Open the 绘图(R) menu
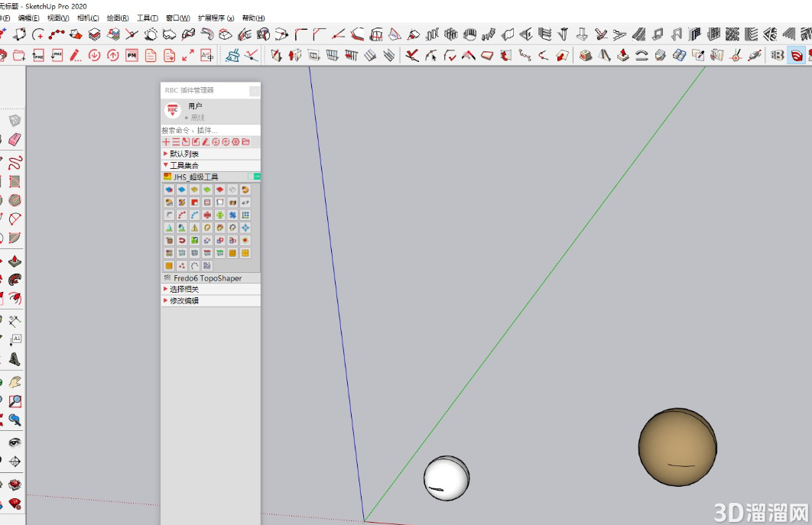 [x=118, y=18]
